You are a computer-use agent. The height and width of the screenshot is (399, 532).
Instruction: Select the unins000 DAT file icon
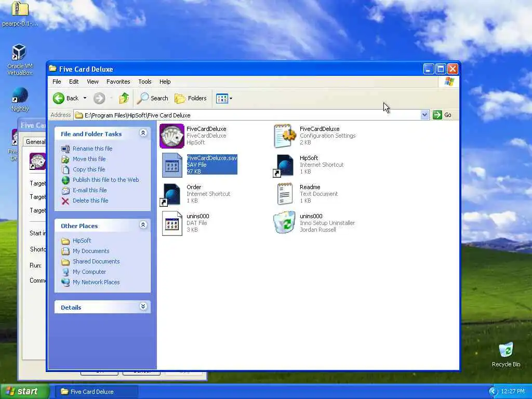tap(172, 223)
